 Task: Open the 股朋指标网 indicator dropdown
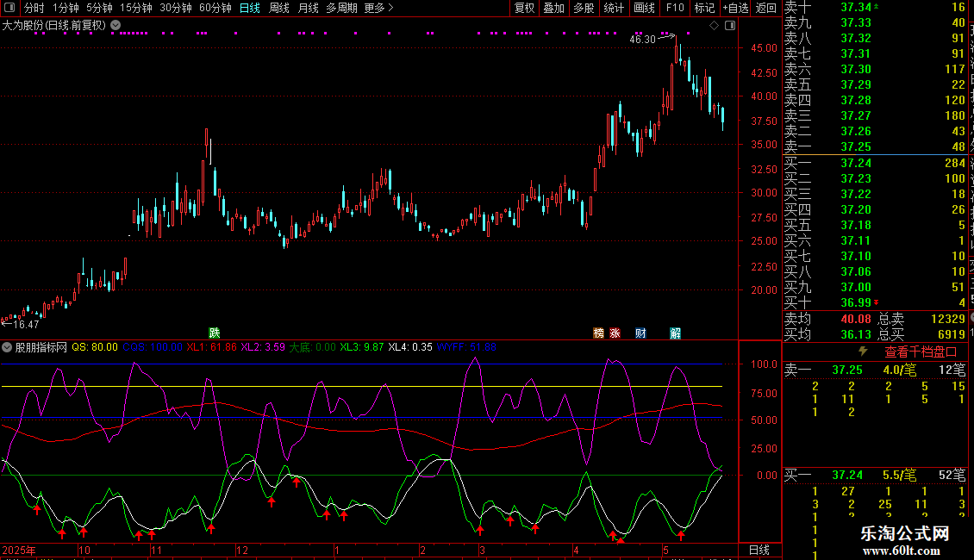(7, 347)
